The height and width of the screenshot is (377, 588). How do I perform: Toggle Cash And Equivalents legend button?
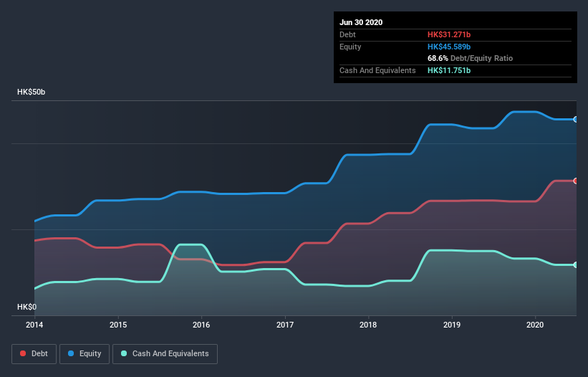165,354
